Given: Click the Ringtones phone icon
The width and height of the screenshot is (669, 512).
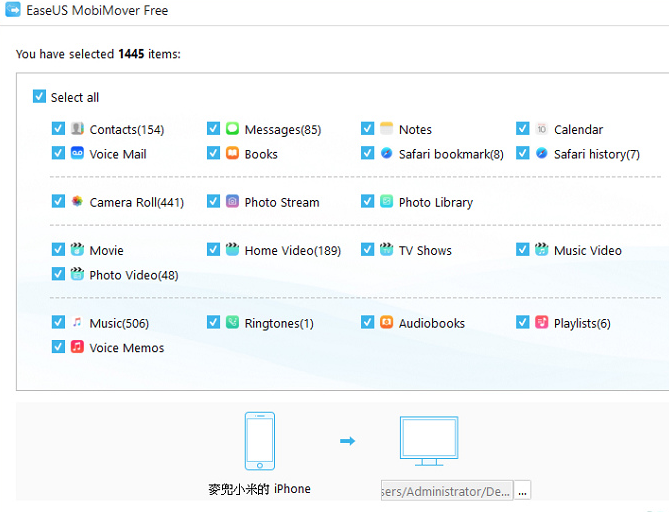Looking at the screenshot, I should (232, 322).
